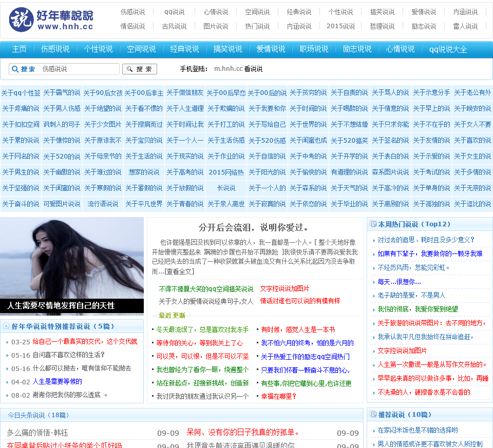Click 站在新起点，迎接新挑战，创造新
This screenshot has height=448, width=493.
point(202,383)
